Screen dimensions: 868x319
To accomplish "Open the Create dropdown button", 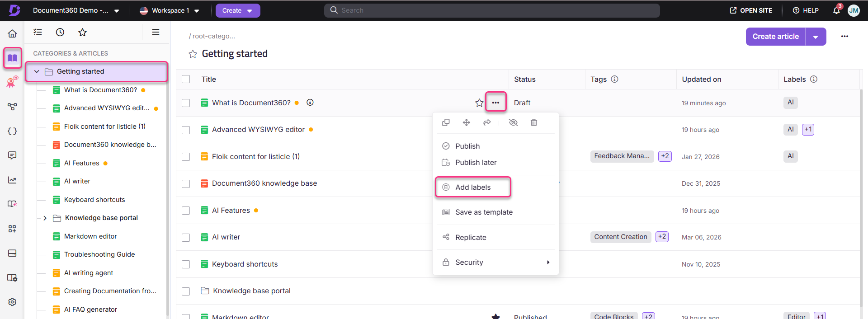I will pos(238,10).
